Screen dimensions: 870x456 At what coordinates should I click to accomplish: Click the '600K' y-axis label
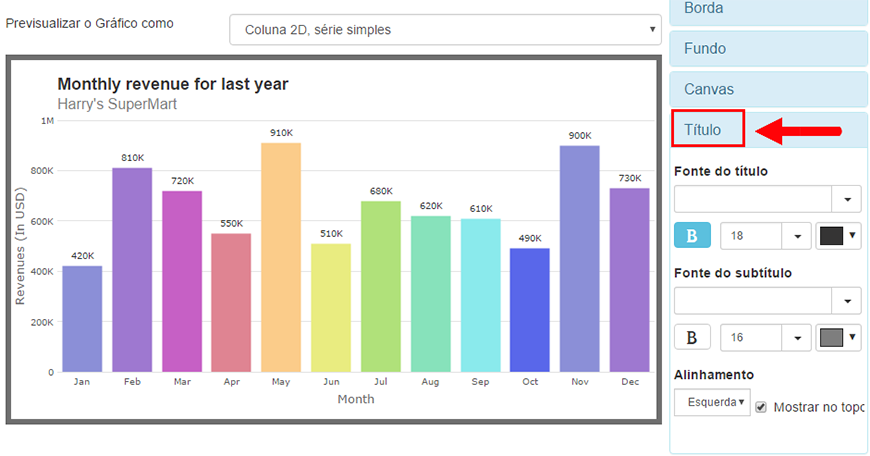[43, 221]
